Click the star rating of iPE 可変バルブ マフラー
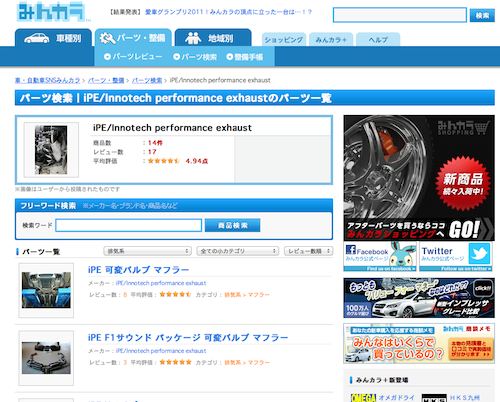This screenshot has height=402, width=500. point(175,294)
